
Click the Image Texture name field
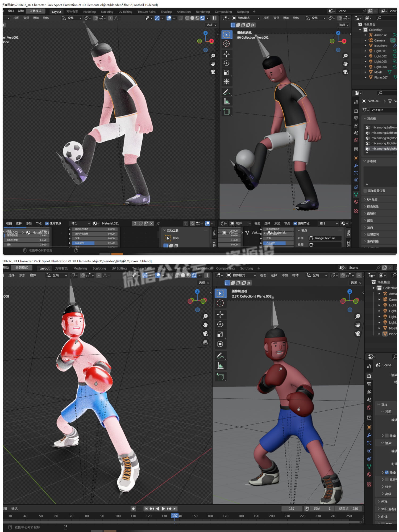(x=325, y=238)
